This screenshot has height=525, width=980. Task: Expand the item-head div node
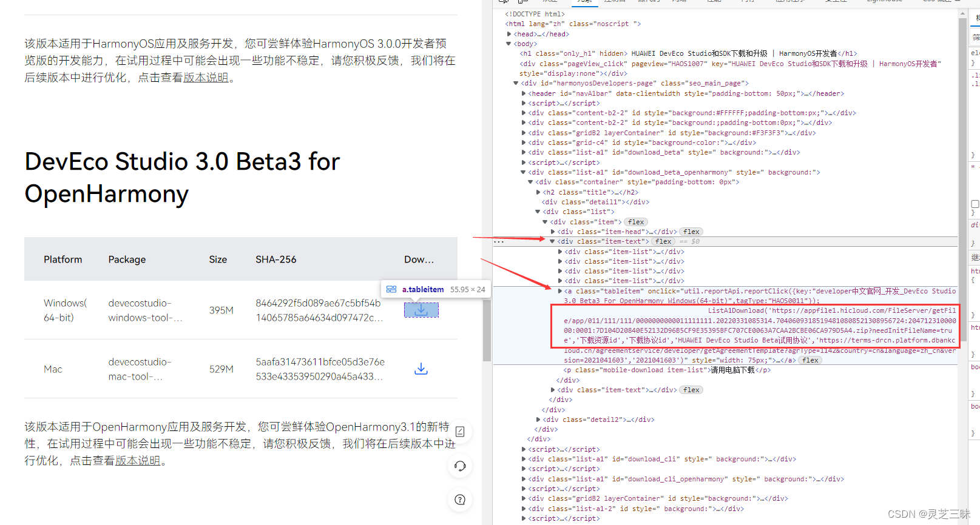(553, 232)
